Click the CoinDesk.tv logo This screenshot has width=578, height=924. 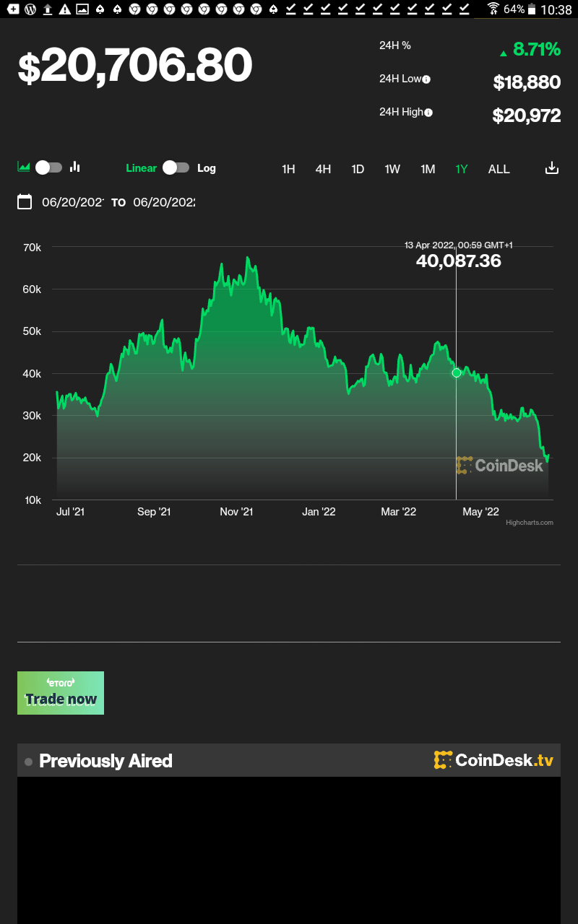click(x=493, y=760)
